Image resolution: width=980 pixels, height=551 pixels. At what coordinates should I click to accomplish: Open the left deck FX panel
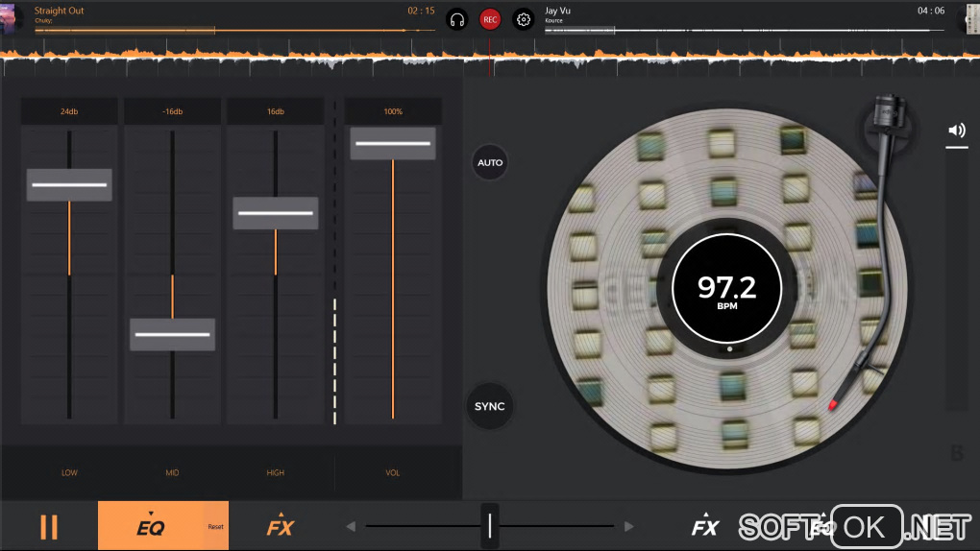[280, 525]
